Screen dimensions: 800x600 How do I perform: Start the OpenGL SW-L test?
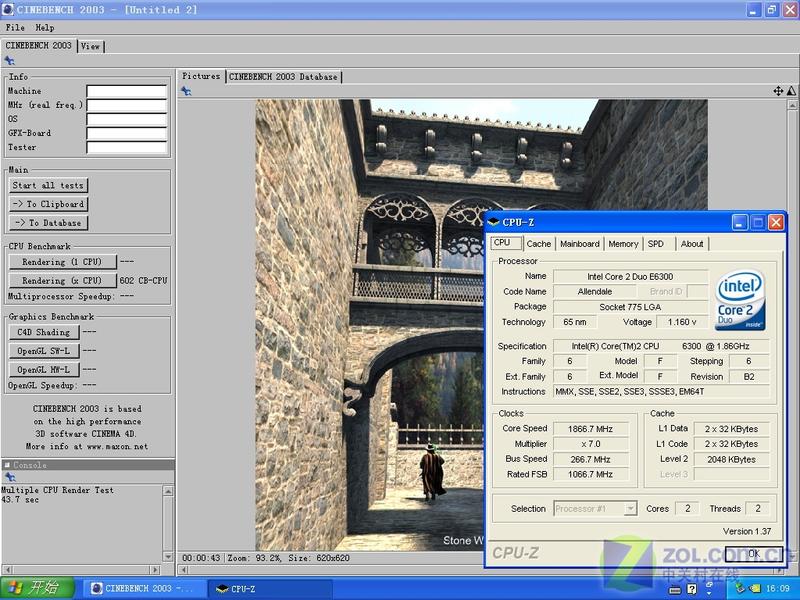point(44,351)
